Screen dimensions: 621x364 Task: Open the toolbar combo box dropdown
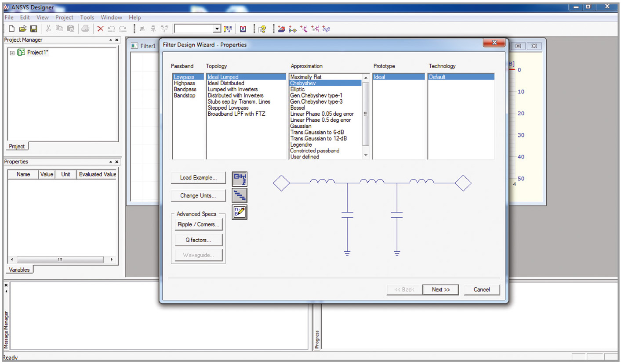click(217, 29)
